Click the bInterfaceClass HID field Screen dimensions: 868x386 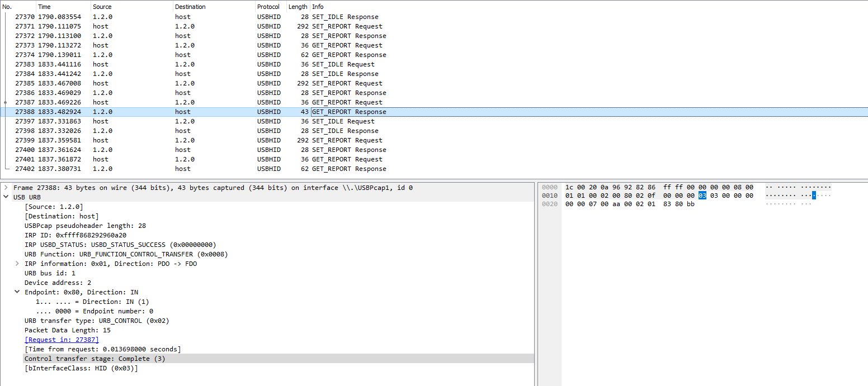81,368
